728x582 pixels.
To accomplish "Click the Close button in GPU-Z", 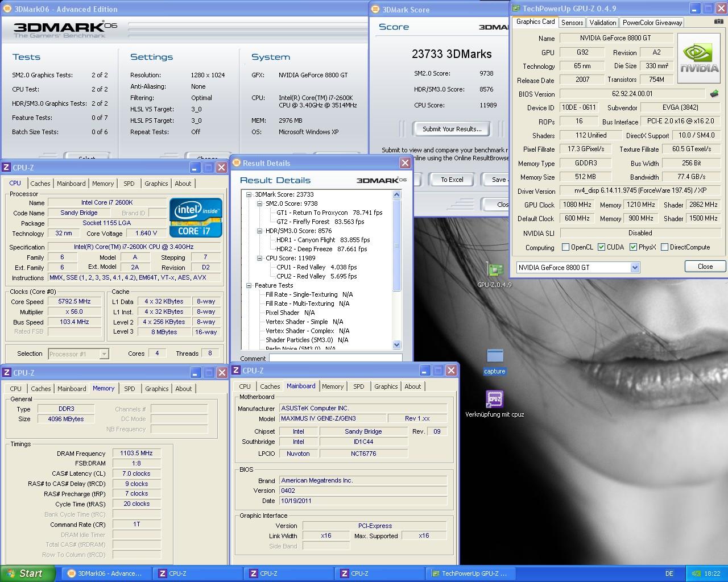I will click(x=705, y=267).
